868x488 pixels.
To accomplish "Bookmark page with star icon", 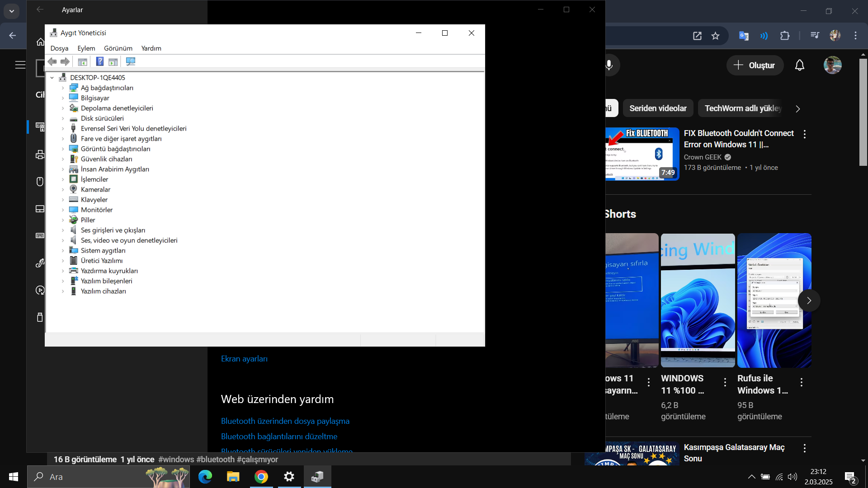I will tap(715, 36).
